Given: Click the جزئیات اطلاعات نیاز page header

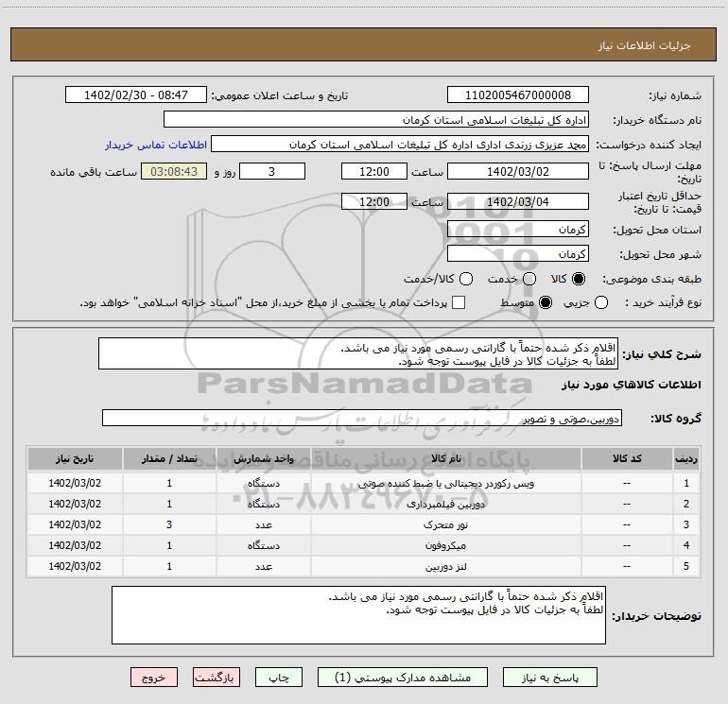Looking at the screenshot, I should click(645, 45).
